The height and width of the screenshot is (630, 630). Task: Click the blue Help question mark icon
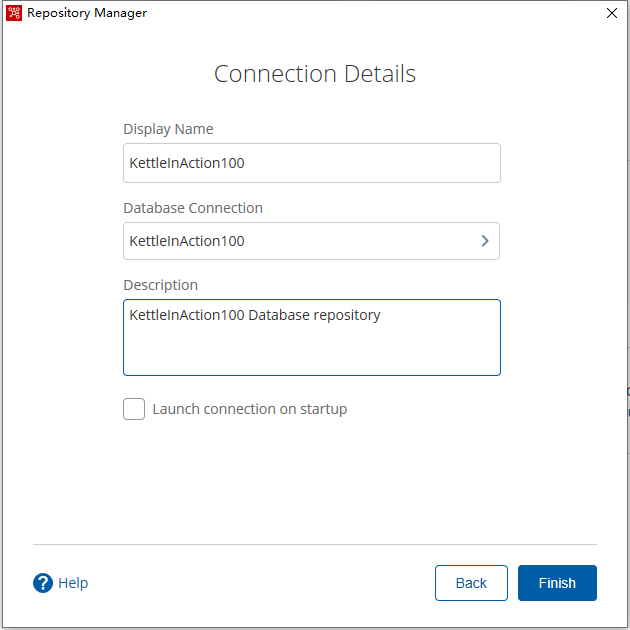tap(43, 583)
